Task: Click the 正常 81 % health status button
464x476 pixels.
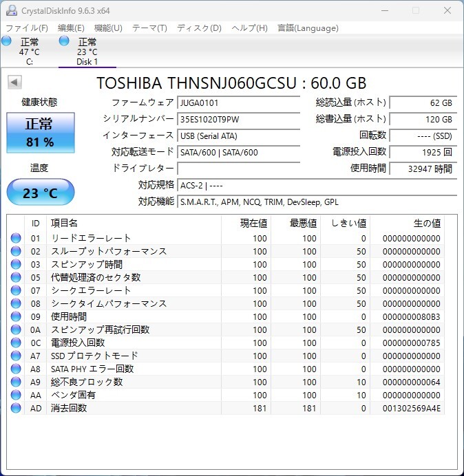Action: pyautogui.click(x=39, y=133)
